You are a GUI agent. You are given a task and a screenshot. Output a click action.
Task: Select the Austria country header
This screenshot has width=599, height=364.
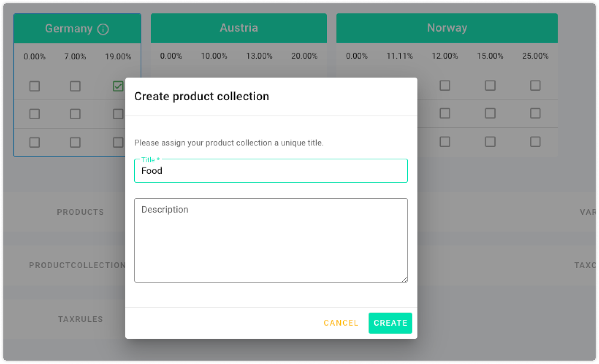[x=239, y=28]
